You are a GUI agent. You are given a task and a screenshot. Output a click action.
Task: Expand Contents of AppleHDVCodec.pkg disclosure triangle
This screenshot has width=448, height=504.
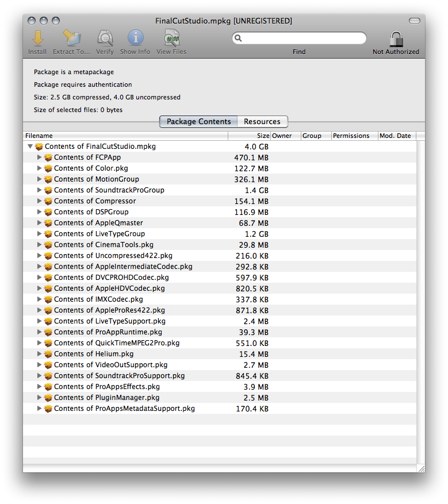[x=39, y=288]
